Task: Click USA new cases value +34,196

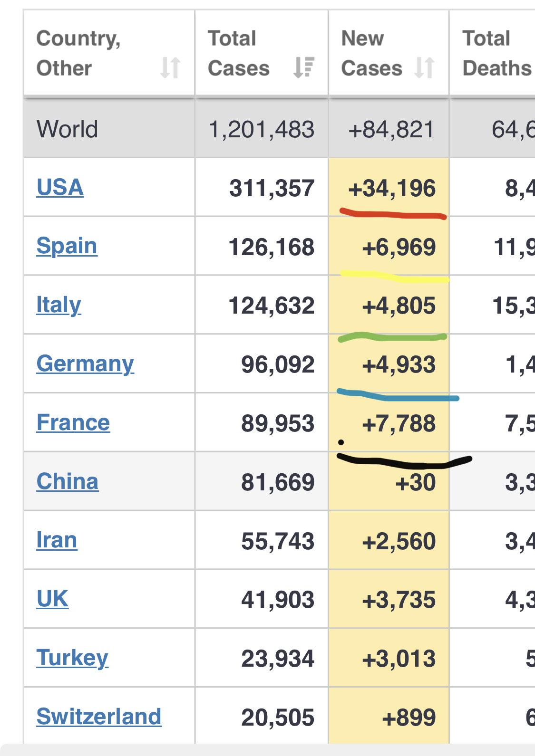Action: tap(391, 188)
